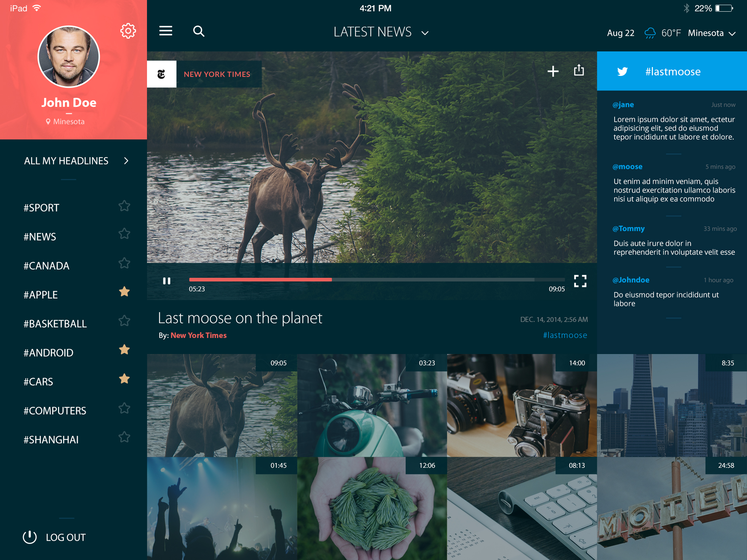Pause the playing video
The image size is (747, 560).
tap(167, 281)
